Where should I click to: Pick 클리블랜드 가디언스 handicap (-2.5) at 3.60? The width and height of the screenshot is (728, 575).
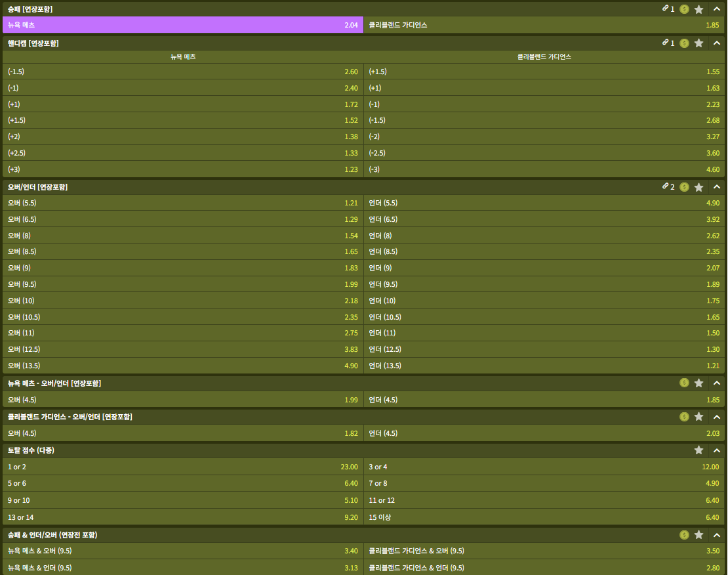pos(544,153)
